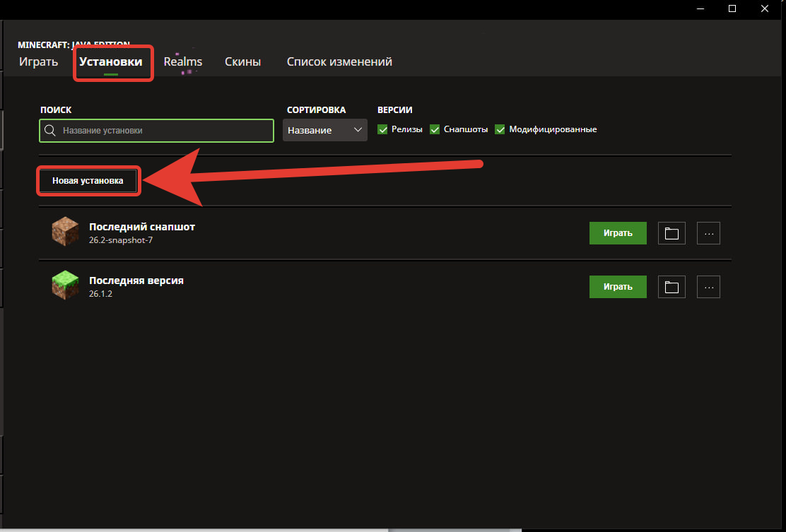Viewport: 786px width, 532px height.
Task: Click the grass block icon of Последняя версия
Action: [x=65, y=285]
